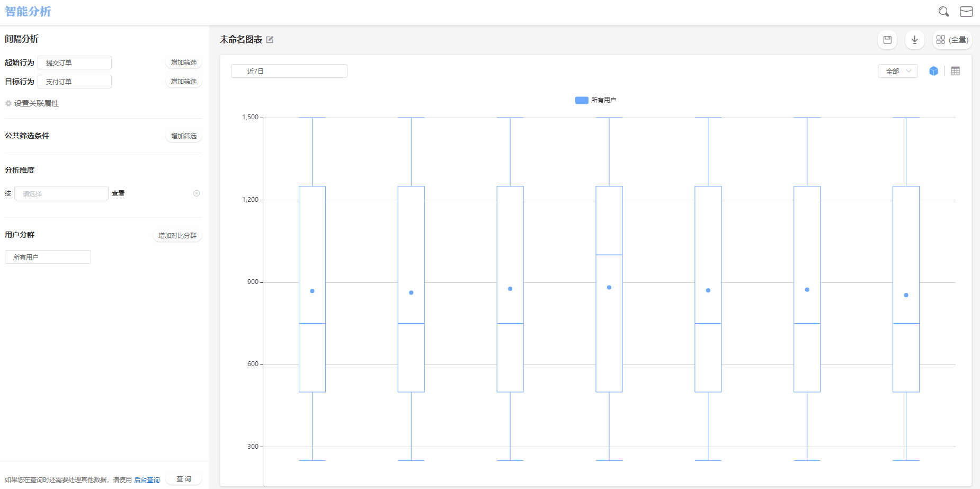Click 增加筛选 next to 起始行为
This screenshot has height=489, width=980.
[x=184, y=63]
